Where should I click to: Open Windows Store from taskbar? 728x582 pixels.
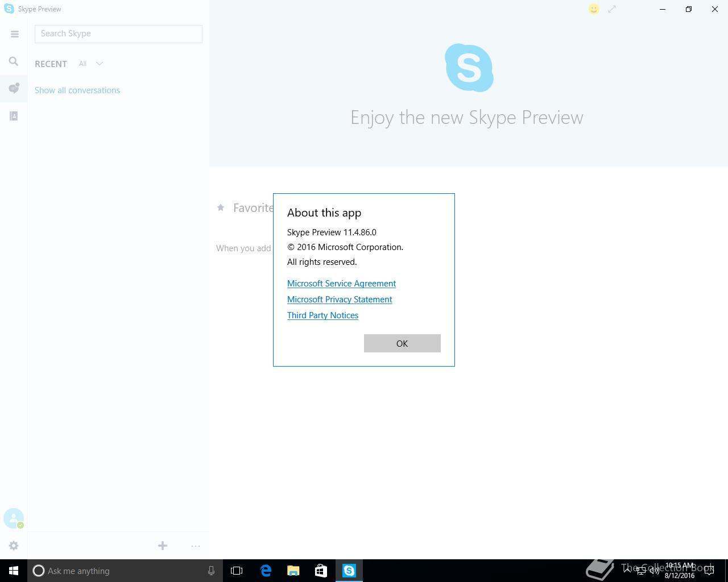pos(321,571)
